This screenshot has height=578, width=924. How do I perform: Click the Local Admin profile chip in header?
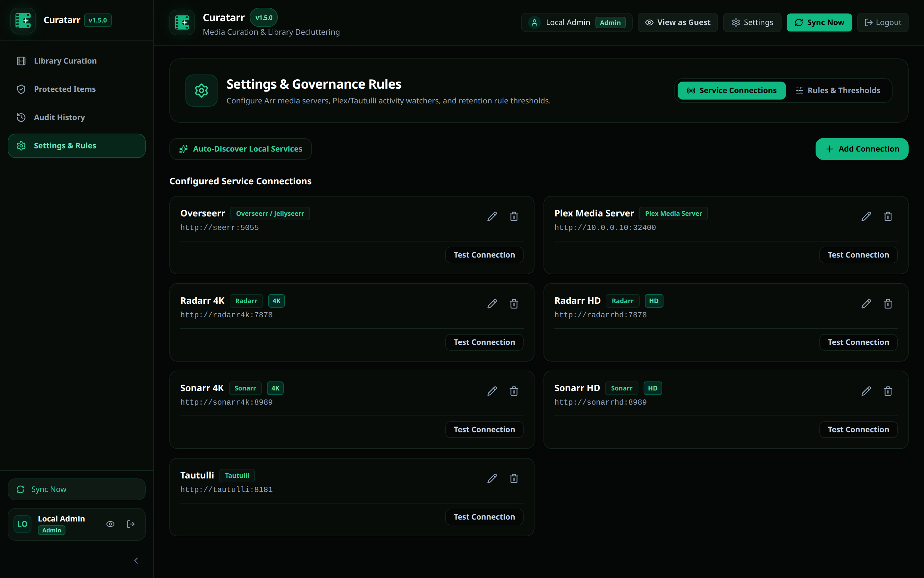point(577,22)
